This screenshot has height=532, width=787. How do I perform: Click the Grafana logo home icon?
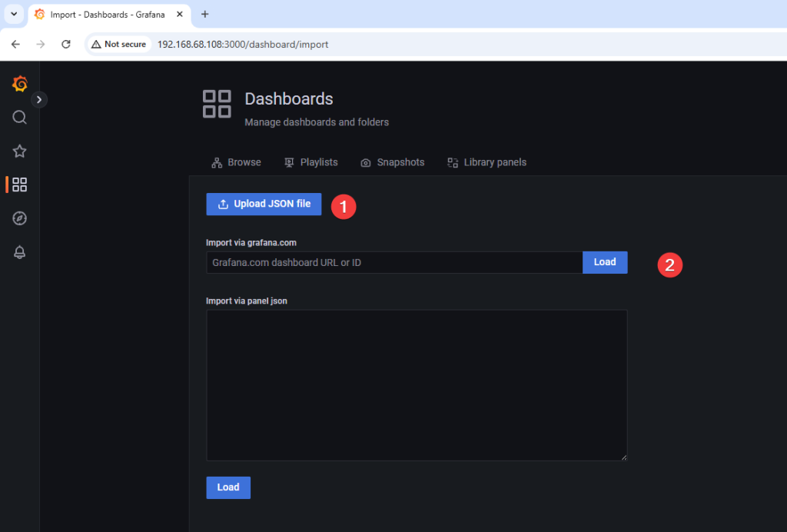[x=20, y=84]
